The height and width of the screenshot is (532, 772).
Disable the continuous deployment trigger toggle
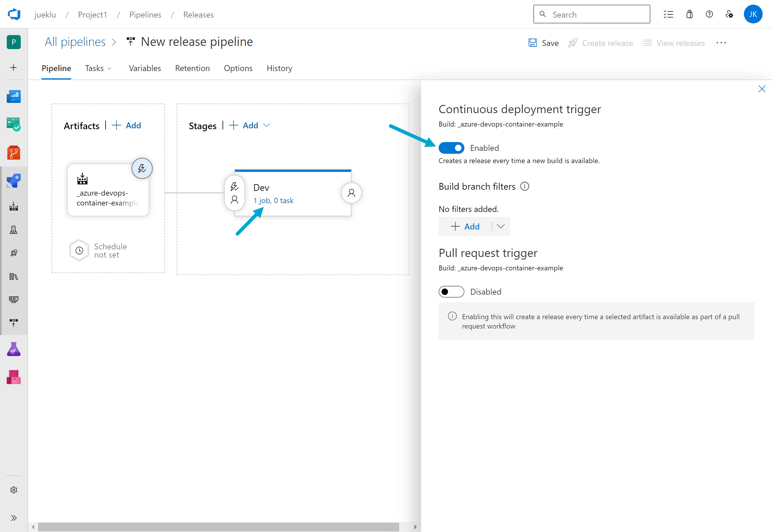(x=451, y=148)
